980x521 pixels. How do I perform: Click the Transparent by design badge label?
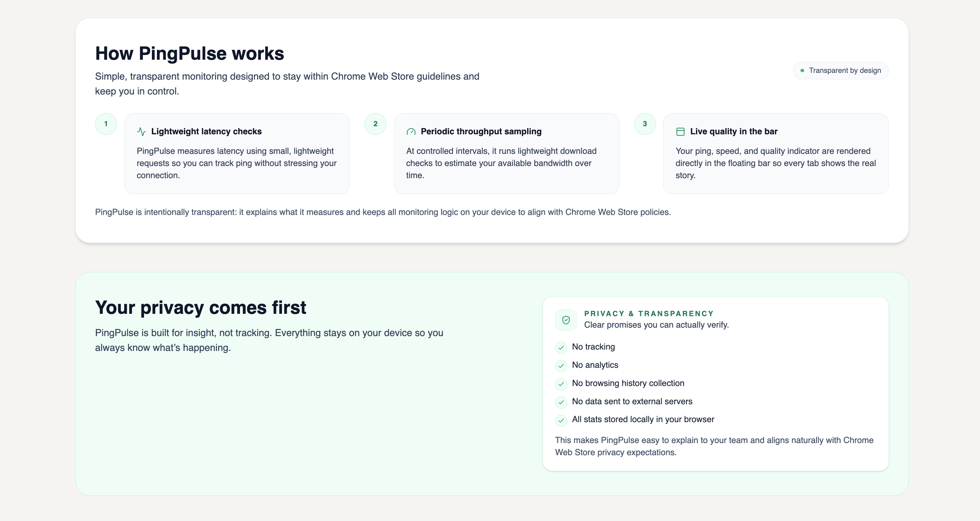tap(845, 70)
